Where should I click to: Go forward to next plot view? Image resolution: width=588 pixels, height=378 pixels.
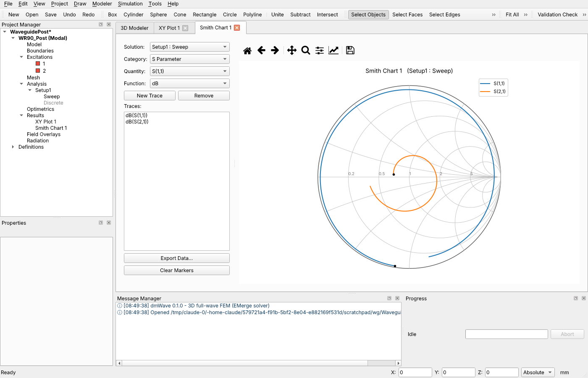click(x=275, y=50)
